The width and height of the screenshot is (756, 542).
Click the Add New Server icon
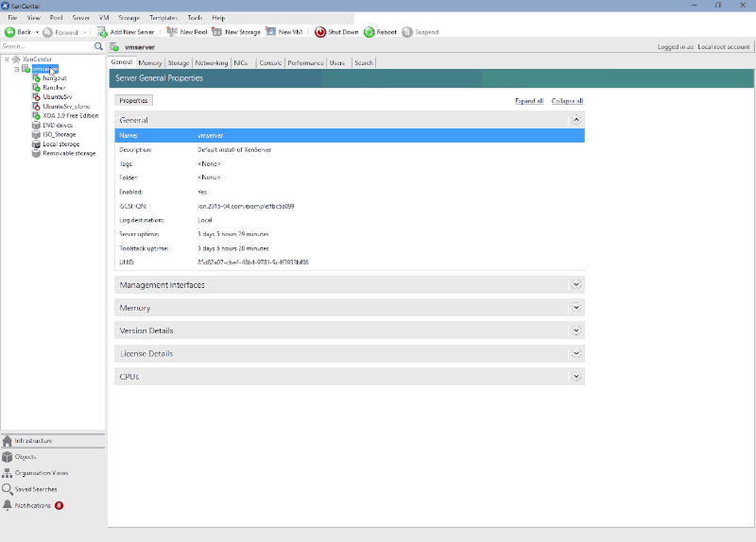click(x=102, y=32)
